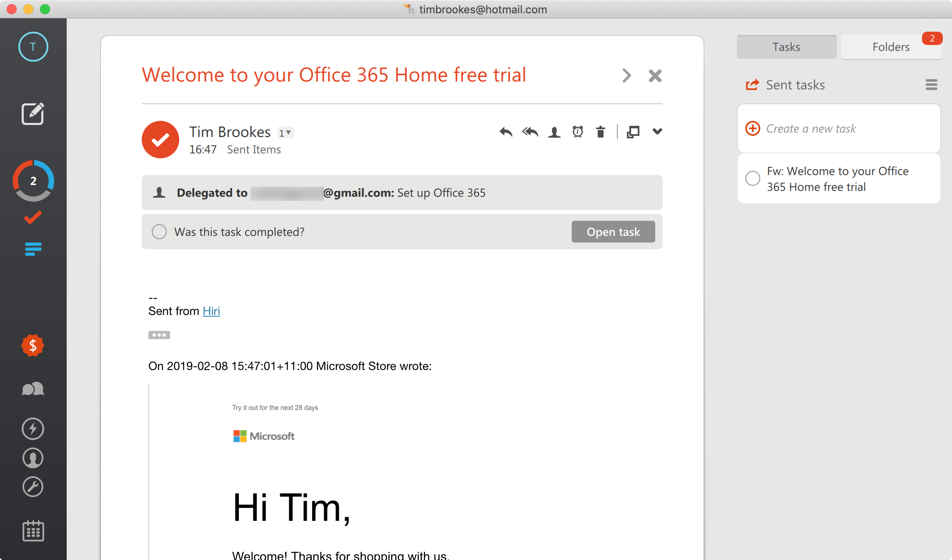
Task: Click the ellipsis to expand email content
Action: pos(159,334)
